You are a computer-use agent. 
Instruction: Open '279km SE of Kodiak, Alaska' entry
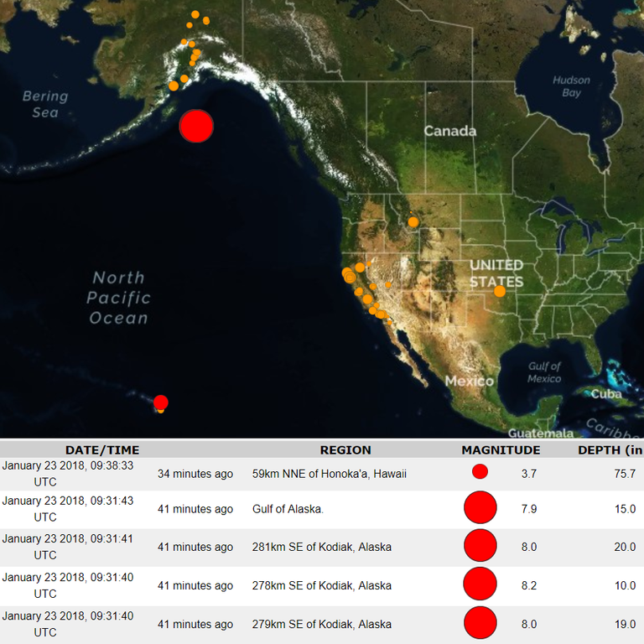coord(322,624)
